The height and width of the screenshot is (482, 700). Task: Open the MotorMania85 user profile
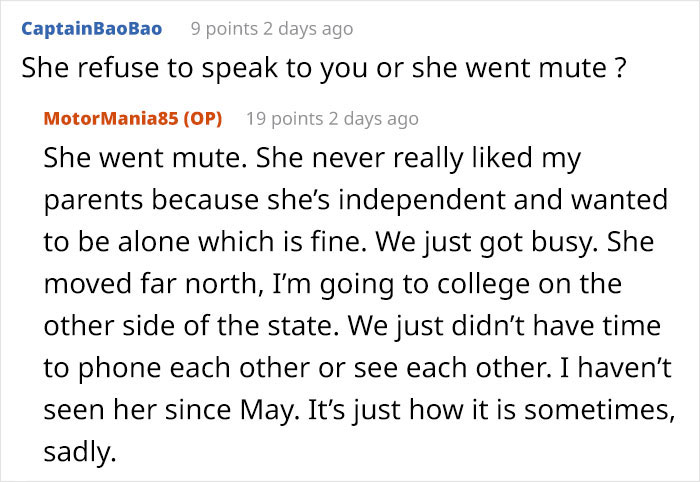(107, 118)
